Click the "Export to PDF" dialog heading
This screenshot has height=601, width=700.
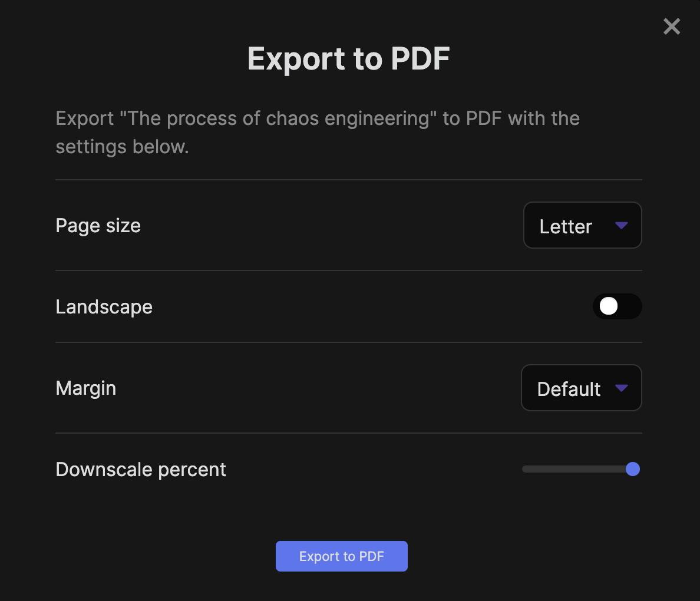coord(349,59)
